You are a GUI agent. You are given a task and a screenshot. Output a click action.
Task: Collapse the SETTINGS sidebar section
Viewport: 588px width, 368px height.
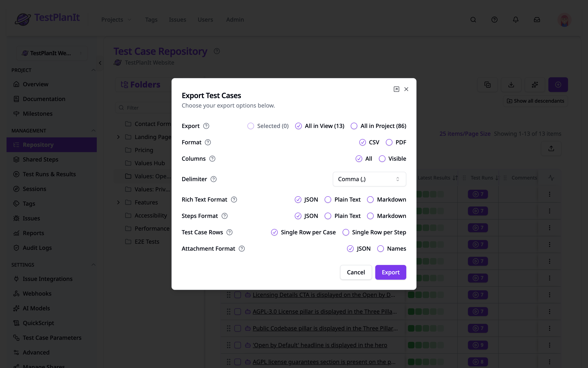[x=93, y=265]
